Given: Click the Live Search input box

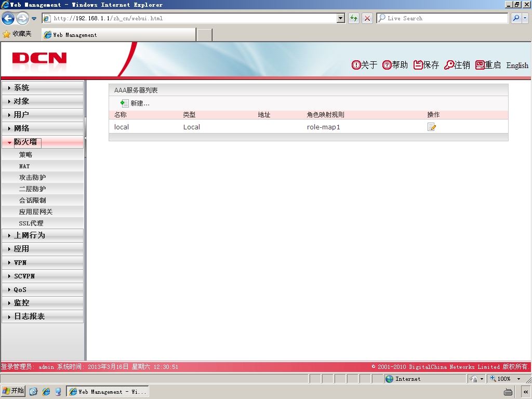Looking at the screenshot, I should (x=442, y=18).
